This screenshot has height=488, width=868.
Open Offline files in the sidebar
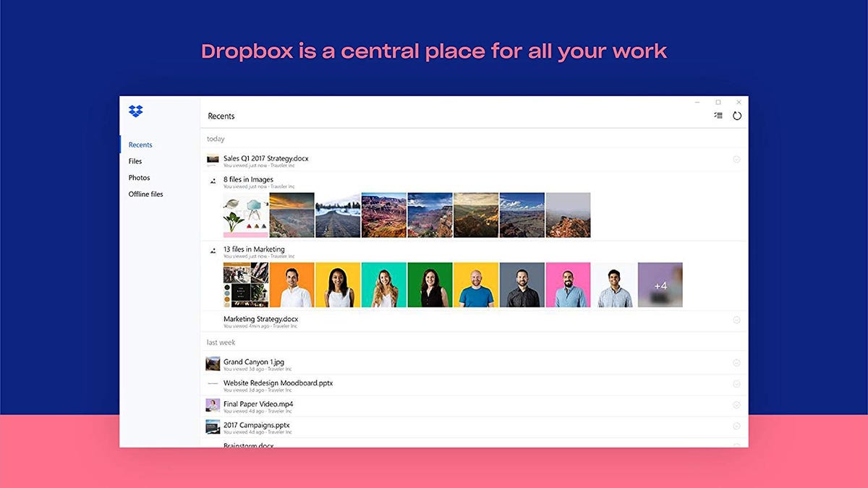pos(146,194)
